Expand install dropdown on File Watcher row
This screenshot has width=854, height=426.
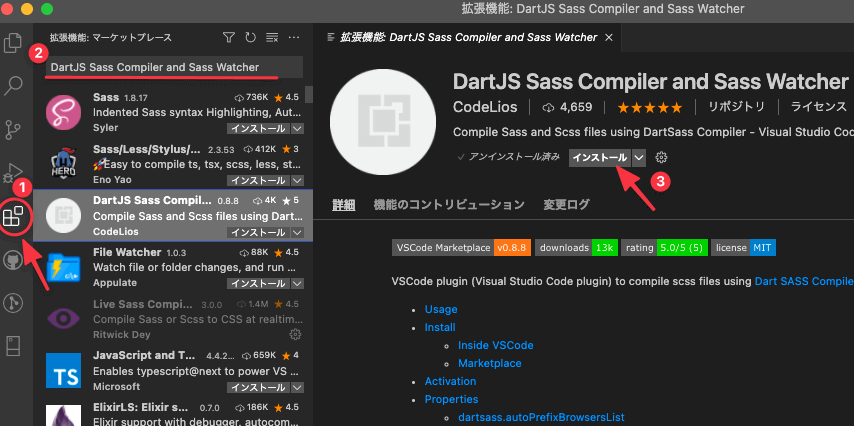pos(297,284)
